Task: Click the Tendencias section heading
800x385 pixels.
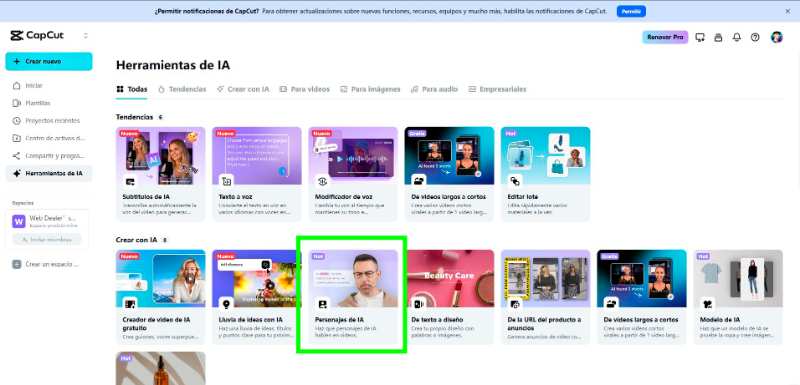Action: tap(134, 117)
